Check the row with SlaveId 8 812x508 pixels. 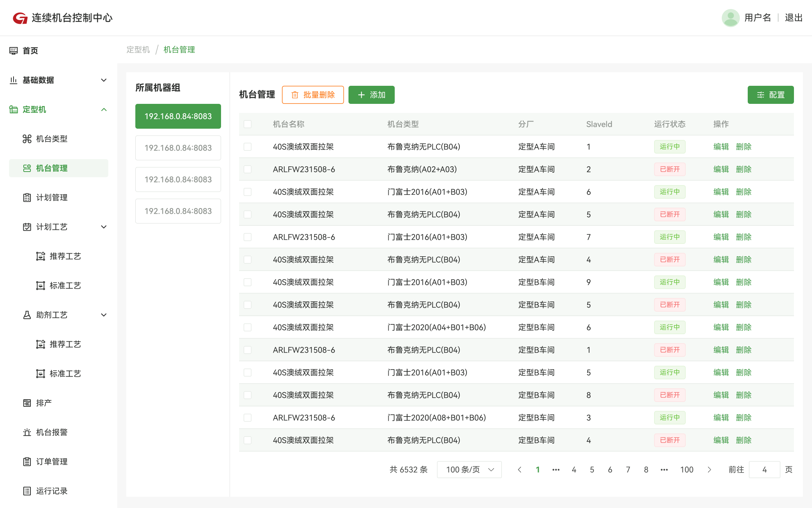coord(247,395)
